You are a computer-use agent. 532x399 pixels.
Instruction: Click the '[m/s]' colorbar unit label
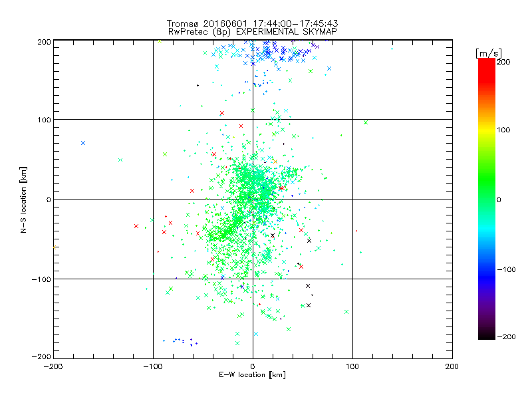click(489, 53)
